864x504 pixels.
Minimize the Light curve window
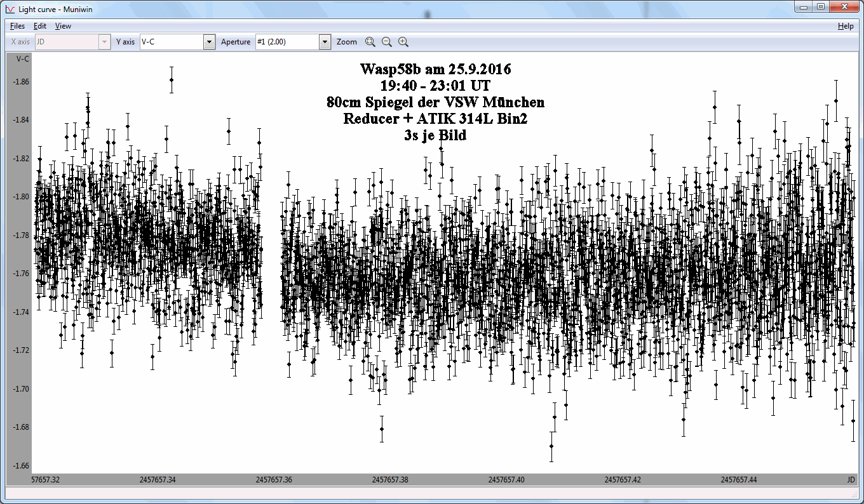pos(804,6)
